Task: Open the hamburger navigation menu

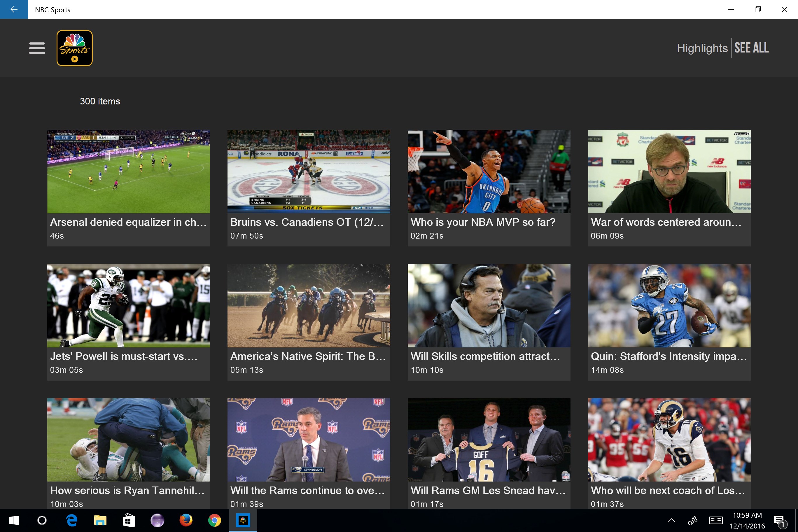Action: coord(37,48)
